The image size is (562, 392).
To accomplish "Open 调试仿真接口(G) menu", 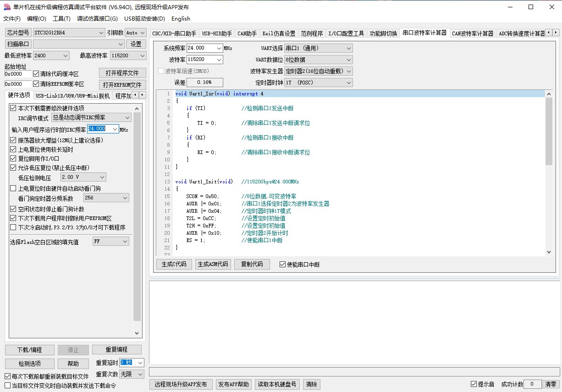I will (97, 19).
